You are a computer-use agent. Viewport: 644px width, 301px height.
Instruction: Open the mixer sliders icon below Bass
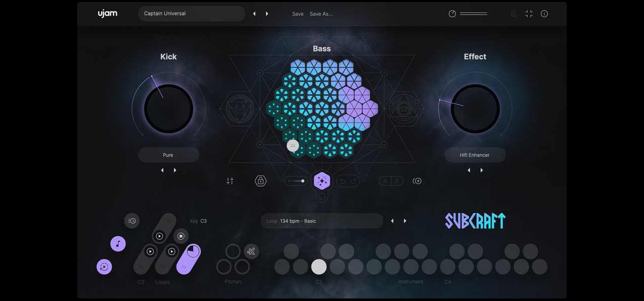230,181
